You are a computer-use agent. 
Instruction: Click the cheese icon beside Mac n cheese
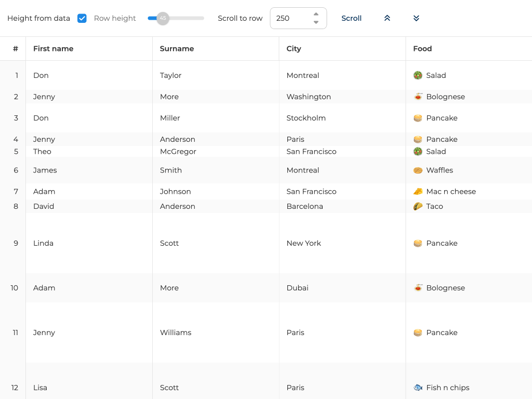pyautogui.click(x=418, y=192)
